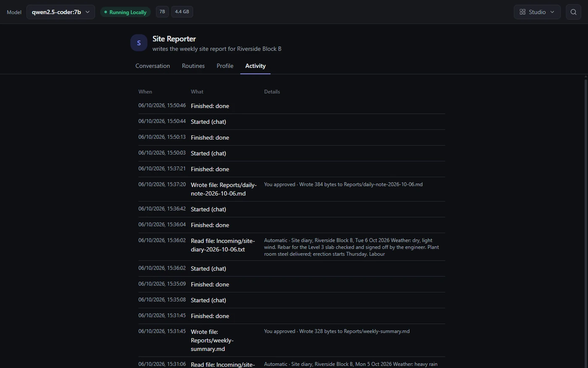Select the 15:37:21 Finished: done row
Image resolution: width=588 pixels, height=368 pixels.
coord(291,169)
